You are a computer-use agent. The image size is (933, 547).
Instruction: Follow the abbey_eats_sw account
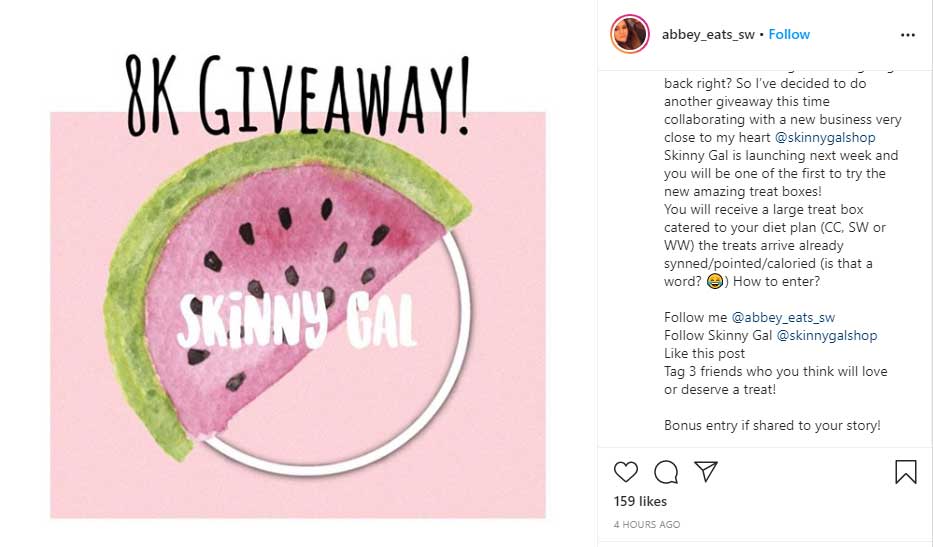tap(789, 35)
